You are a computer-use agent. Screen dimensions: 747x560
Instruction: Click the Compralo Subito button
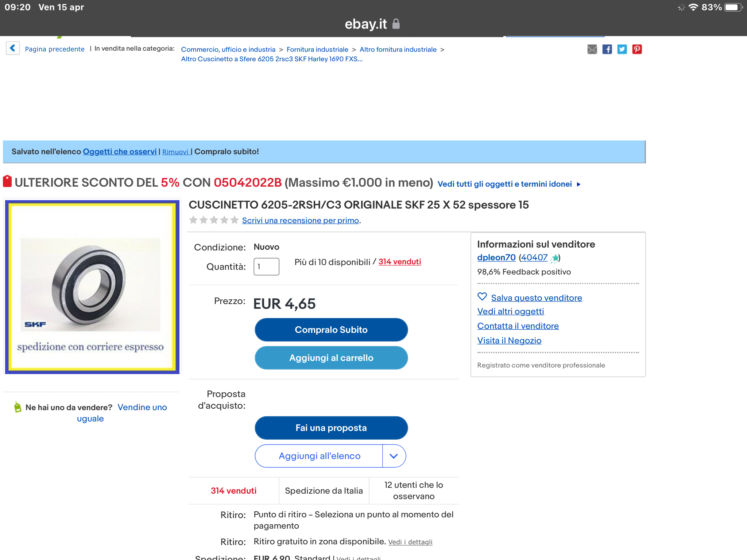pyautogui.click(x=331, y=330)
